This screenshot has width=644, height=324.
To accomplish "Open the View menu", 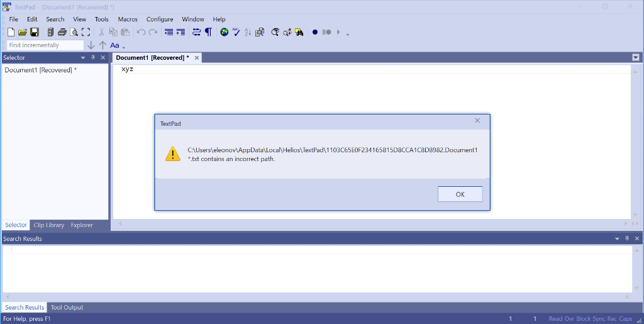I will click(79, 20).
